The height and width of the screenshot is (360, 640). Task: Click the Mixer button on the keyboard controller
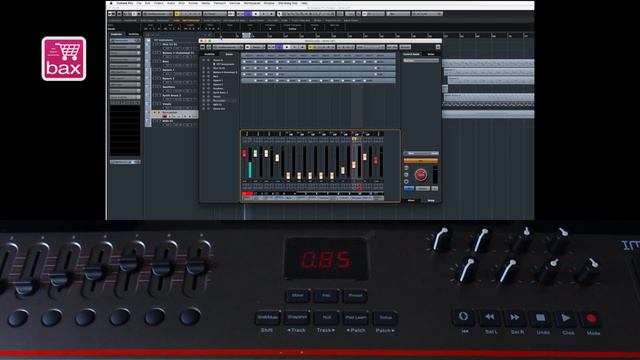tap(298, 296)
